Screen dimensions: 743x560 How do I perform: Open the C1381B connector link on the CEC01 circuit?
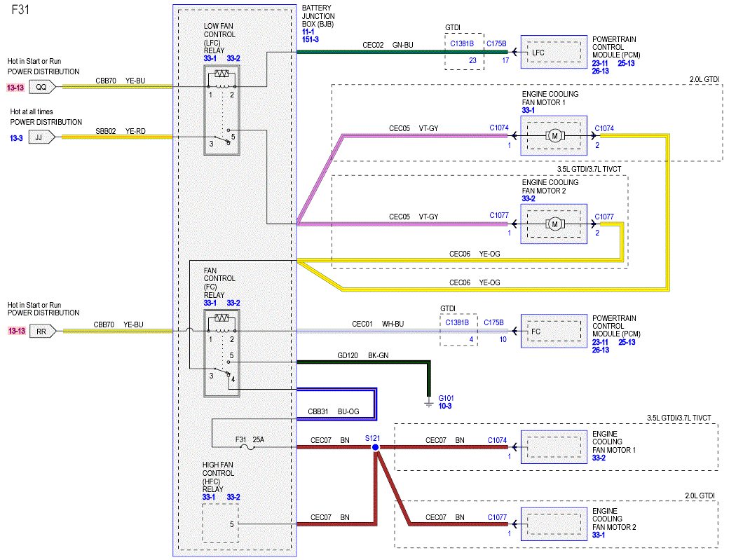pos(457,322)
